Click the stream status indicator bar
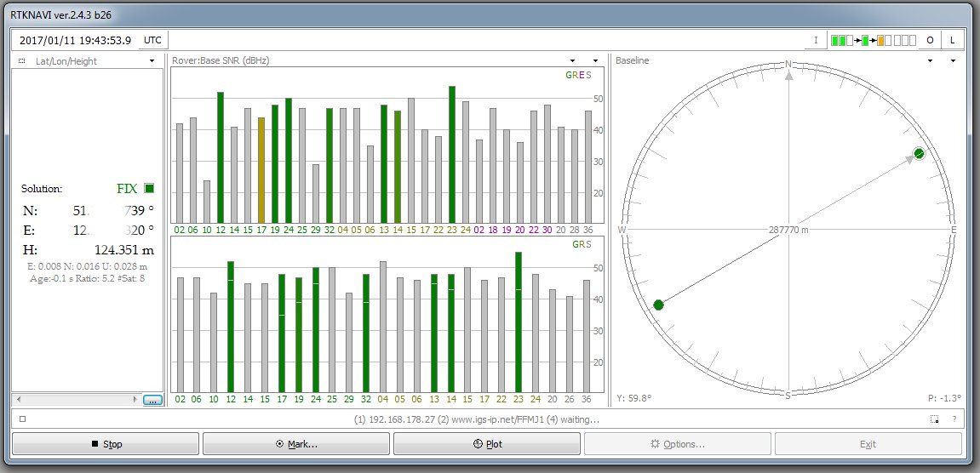Screen dimensions: 980x473 [873, 40]
